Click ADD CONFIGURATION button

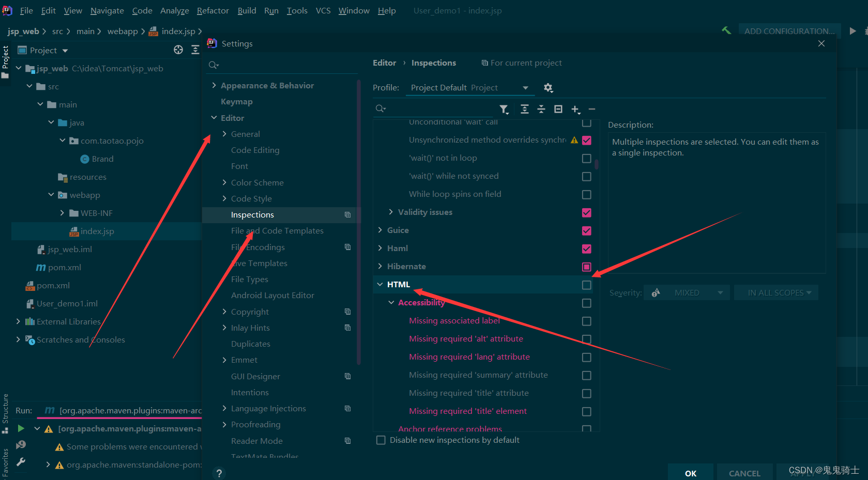(x=789, y=31)
